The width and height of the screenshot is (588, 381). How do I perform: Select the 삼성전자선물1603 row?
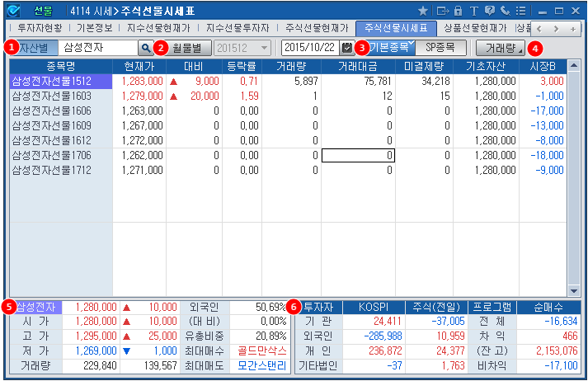click(x=288, y=96)
